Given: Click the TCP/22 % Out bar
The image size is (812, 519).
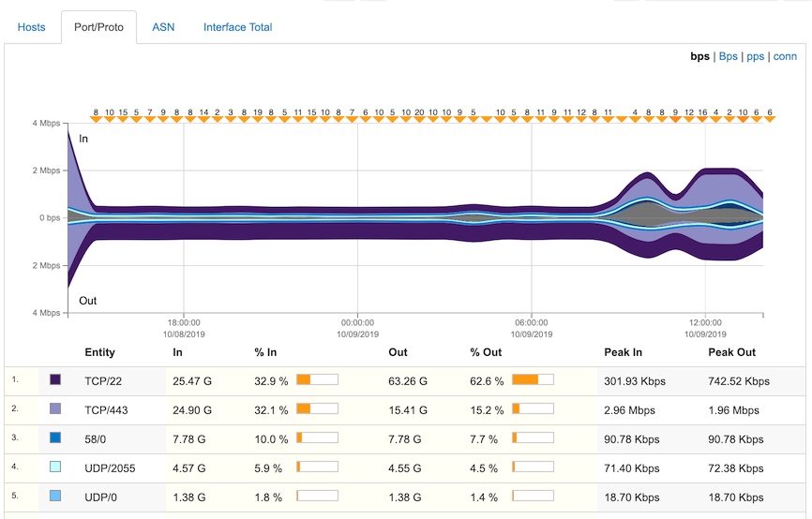Looking at the screenshot, I should pos(533,380).
